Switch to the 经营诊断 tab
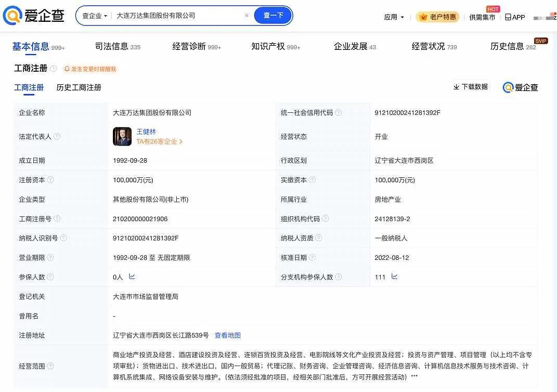The width and height of the screenshot is (557, 392). coord(197,46)
